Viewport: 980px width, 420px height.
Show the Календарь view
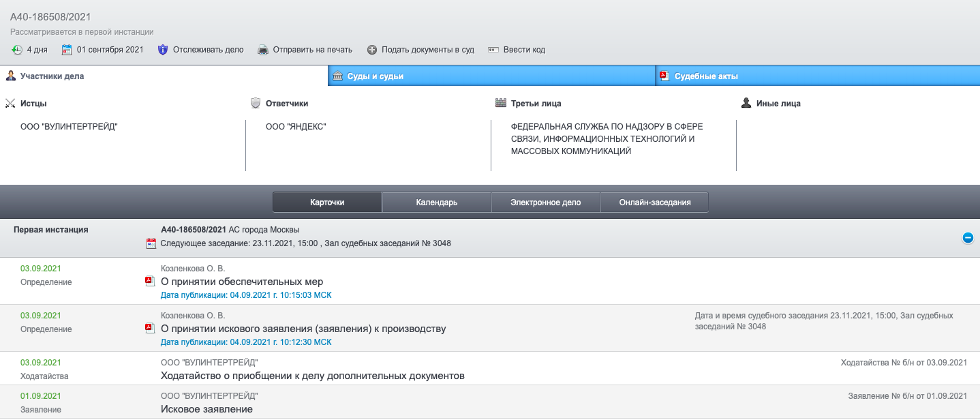(436, 202)
